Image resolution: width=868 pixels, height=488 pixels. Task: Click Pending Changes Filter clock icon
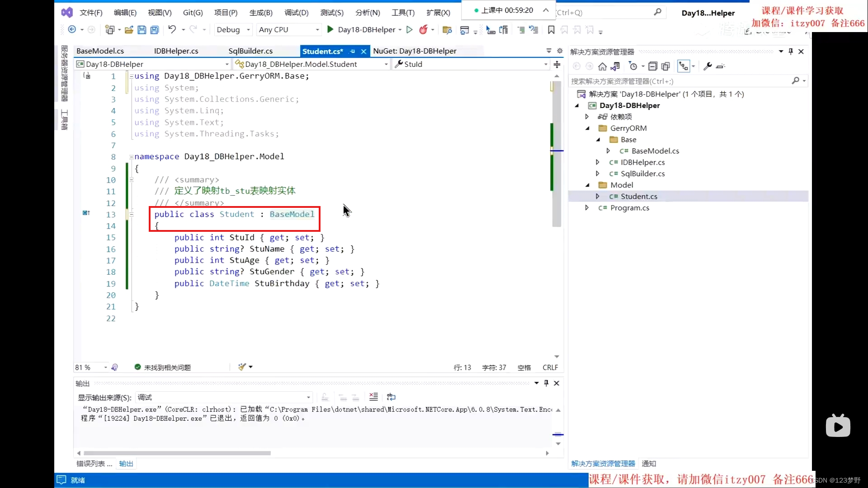coord(633,66)
